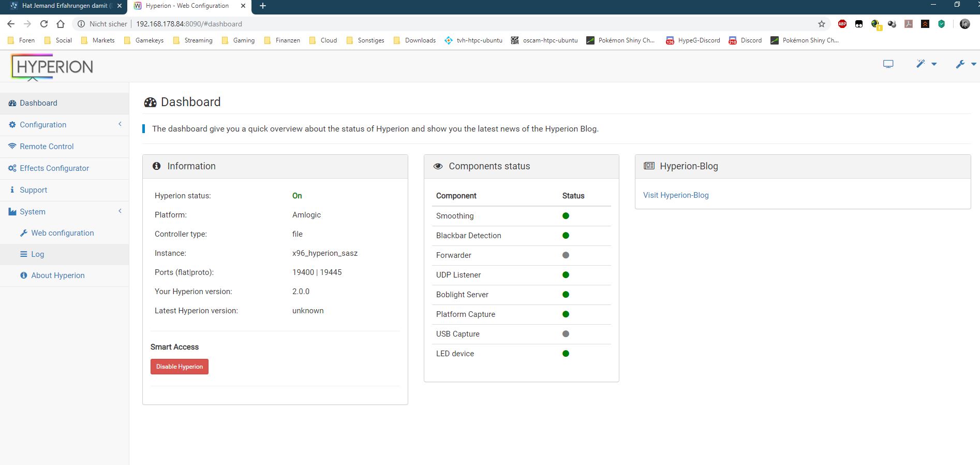Open the Log page
Screen dimensions: 980x465
point(64,254)
